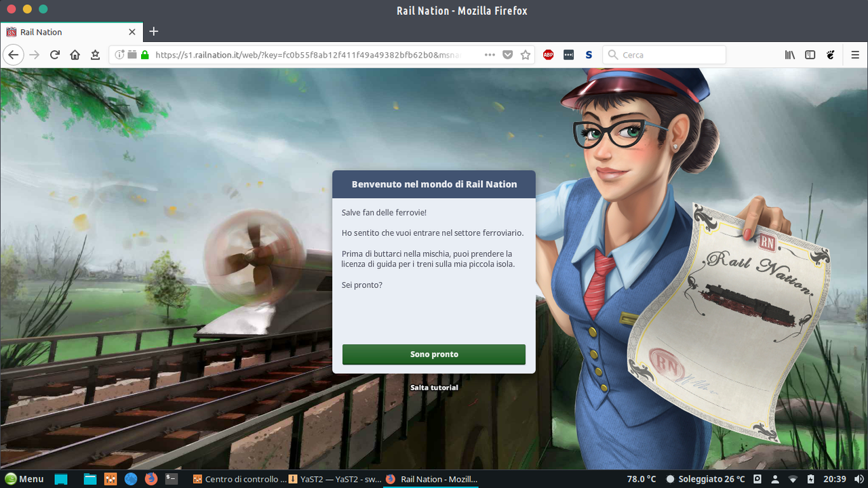Open the file manager taskbar launcher
Viewport: 868px width, 488px height.
(x=90, y=479)
